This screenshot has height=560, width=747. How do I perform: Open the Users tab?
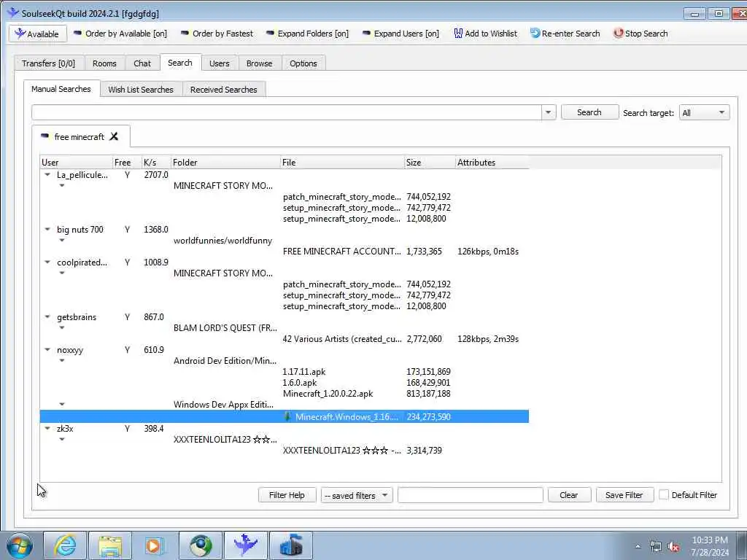pos(219,63)
